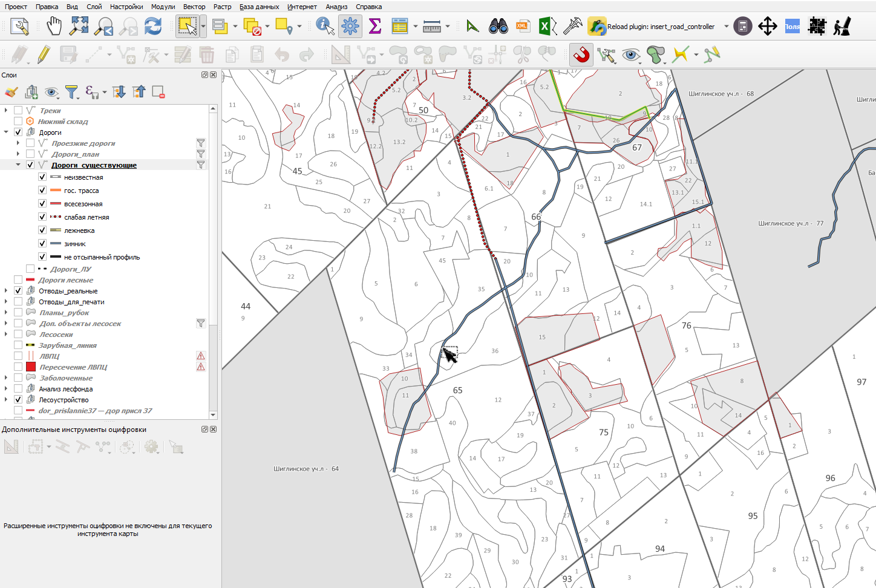Click всесезонная red line symbol
The width and height of the screenshot is (876, 588).
[x=56, y=204]
